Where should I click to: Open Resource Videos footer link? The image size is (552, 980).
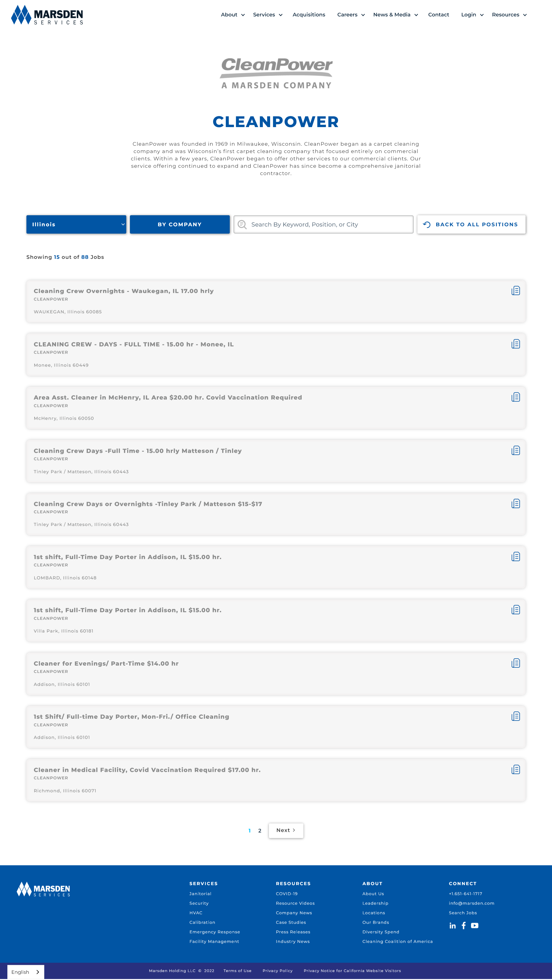point(295,903)
